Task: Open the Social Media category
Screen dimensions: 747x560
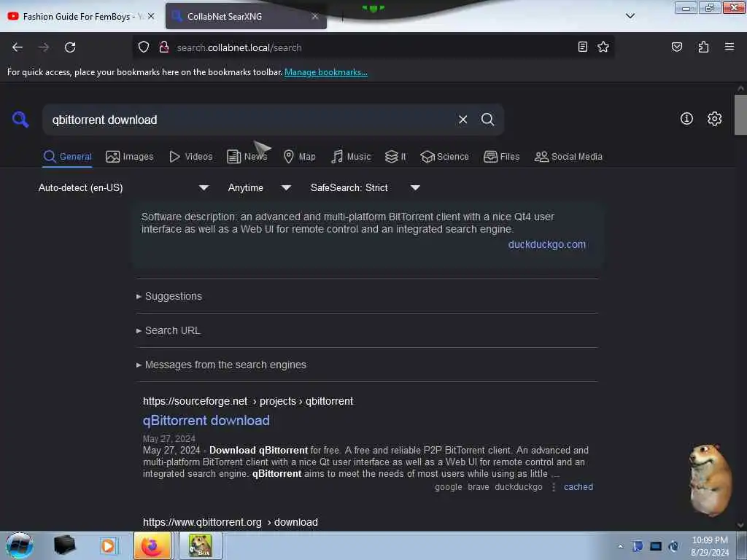Action: 568,157
